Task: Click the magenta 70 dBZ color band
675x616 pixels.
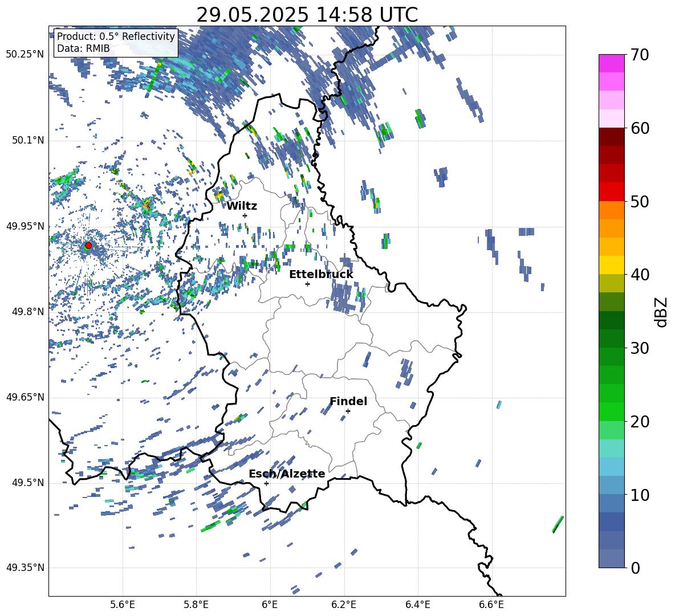Action: pyautogui.click(x=611, y=63)
